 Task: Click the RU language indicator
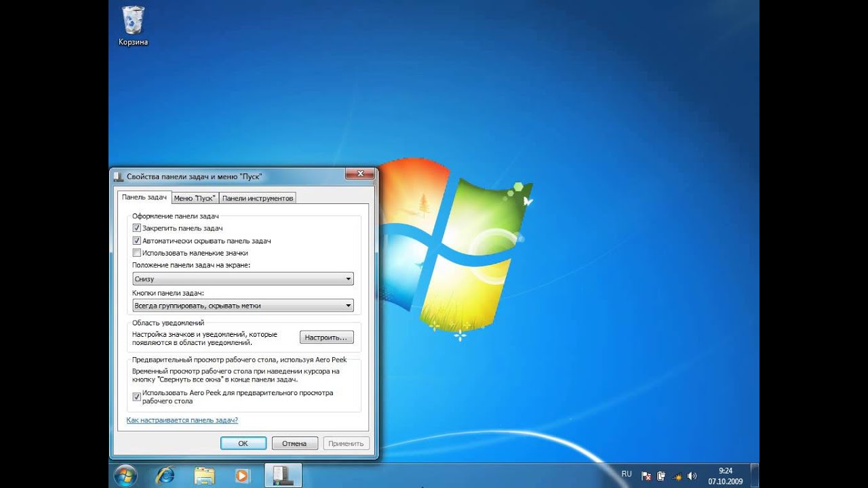(x=627, y=473)
